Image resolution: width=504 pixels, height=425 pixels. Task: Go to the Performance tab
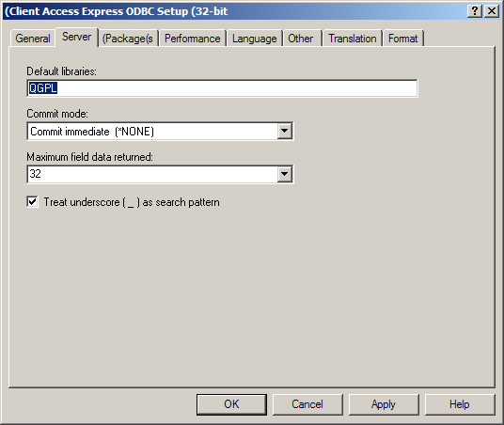(x=192, y=39)
